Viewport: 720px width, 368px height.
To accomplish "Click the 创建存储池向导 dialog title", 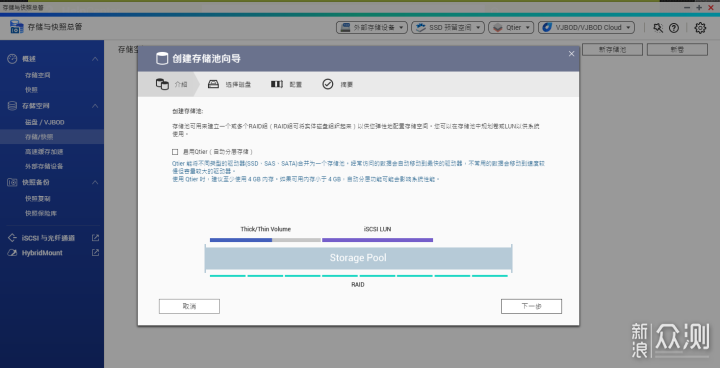I will [x=206, y=58].
